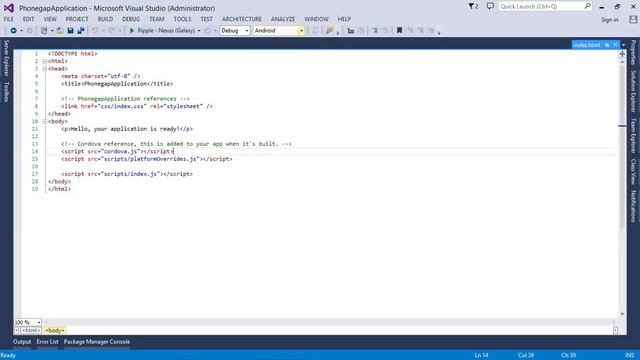Click the editor split window handle
The height and width of the screenshot is (360, 640).
point(622,53)
